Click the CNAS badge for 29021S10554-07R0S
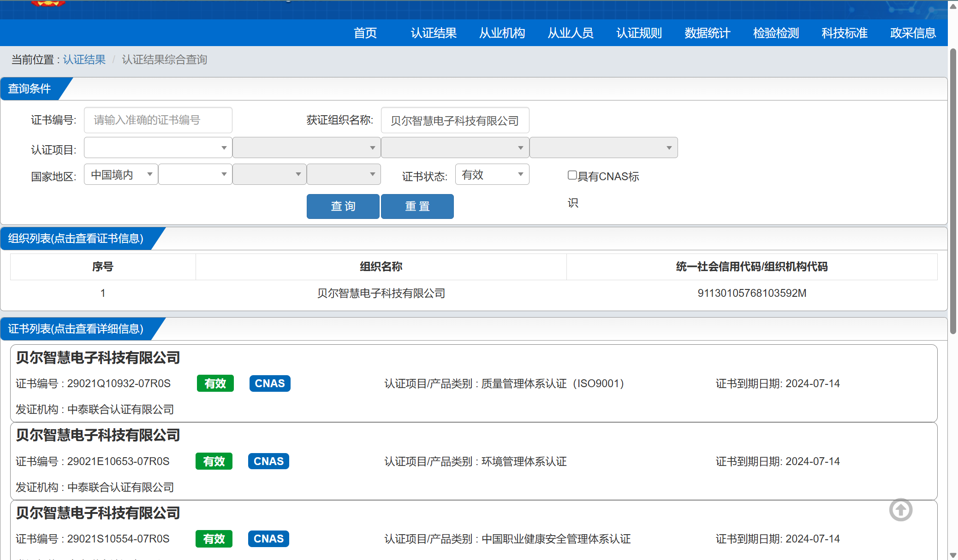The image size is (958, 560). [268, 539]
